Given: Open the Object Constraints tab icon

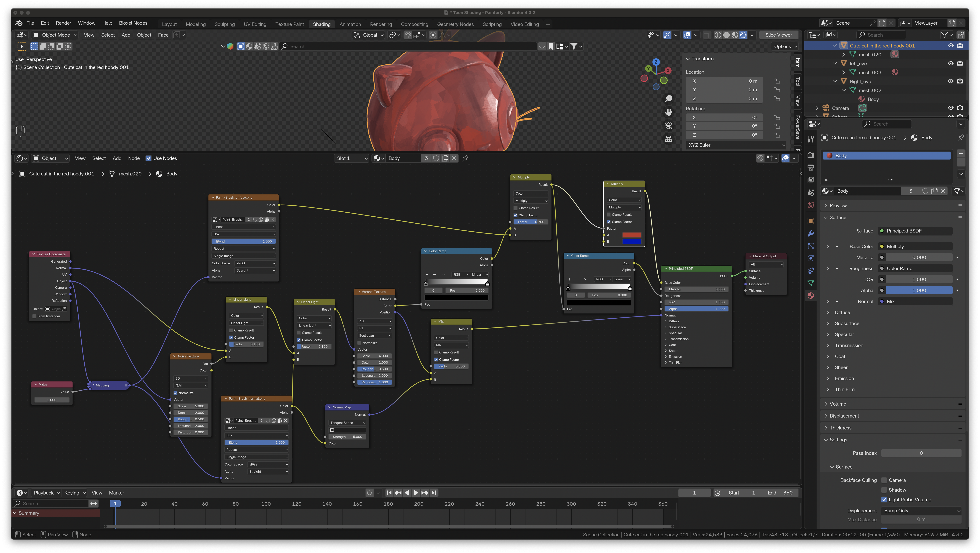Looking at the screenshot, I should pyautogui.click(x=811, y=271).
